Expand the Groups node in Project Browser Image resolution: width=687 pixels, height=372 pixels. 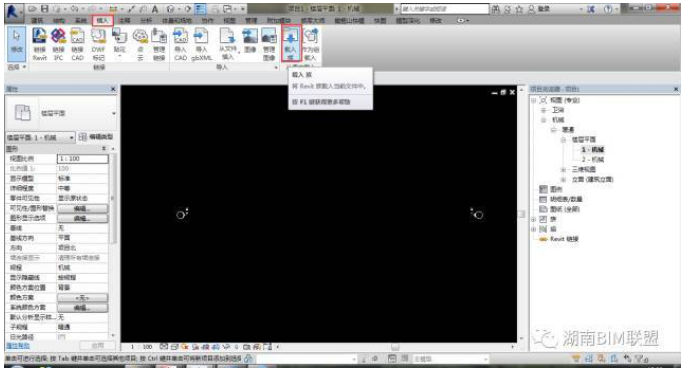point(534,229)
